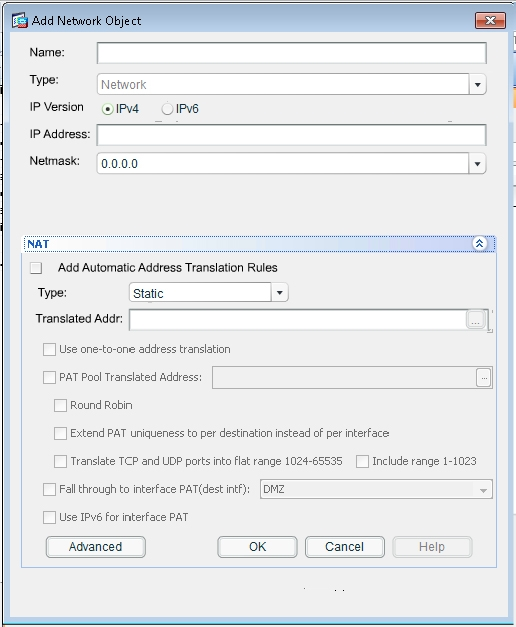516x627 pixels.
Task: Select the IPv6 radio button
Action: 167,109
